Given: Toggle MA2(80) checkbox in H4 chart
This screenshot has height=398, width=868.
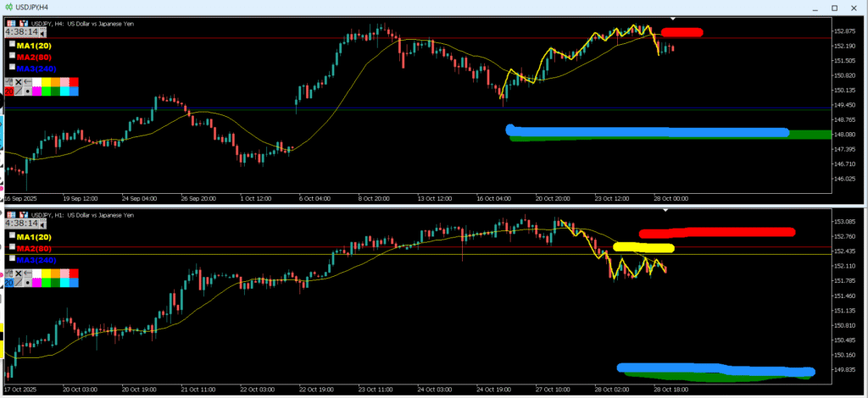Looking at the screenshot, I should (12, 55).
